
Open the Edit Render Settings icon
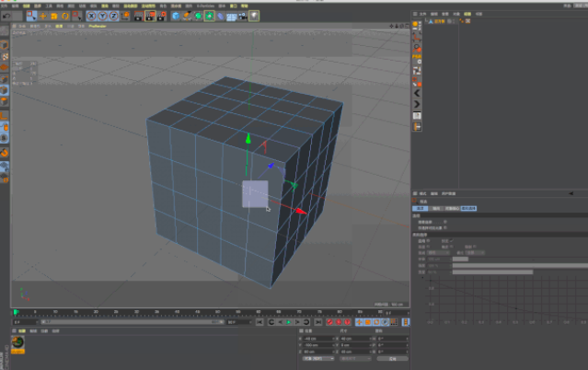162,16
